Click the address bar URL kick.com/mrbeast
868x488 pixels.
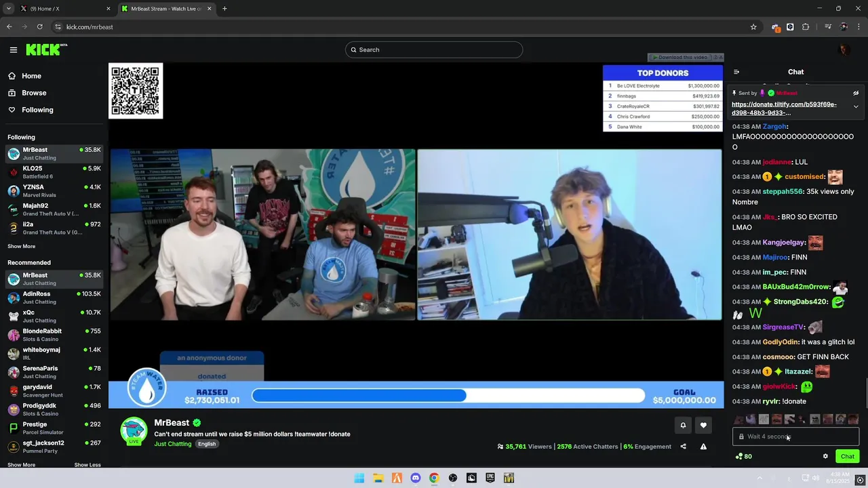[x=90, y=27]
